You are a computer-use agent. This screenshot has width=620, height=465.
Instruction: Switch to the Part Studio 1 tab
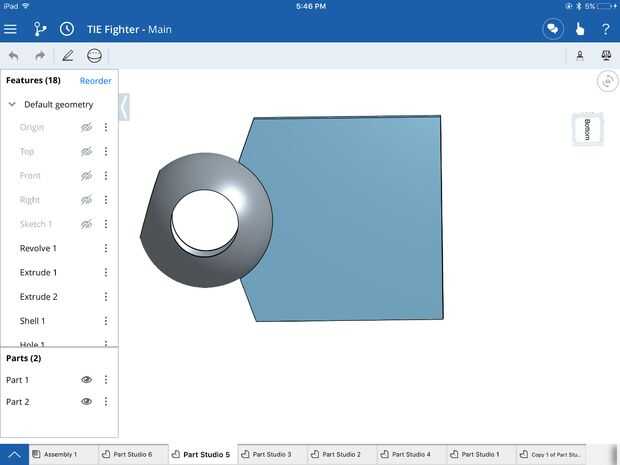pyautogui.click(x=480, y=454)
